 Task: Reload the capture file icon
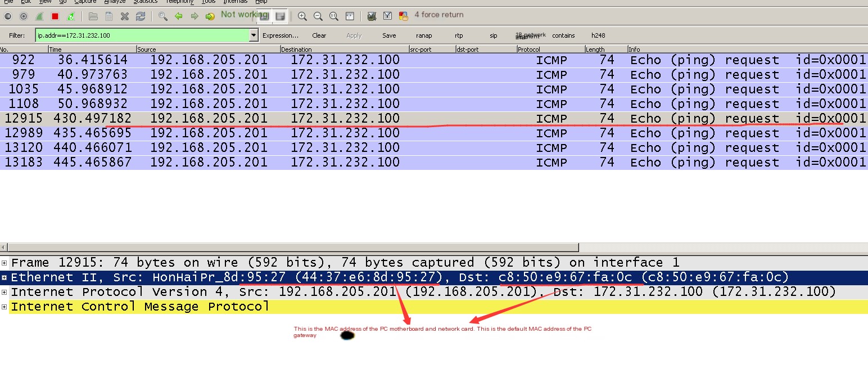click(x=141, y=16)
